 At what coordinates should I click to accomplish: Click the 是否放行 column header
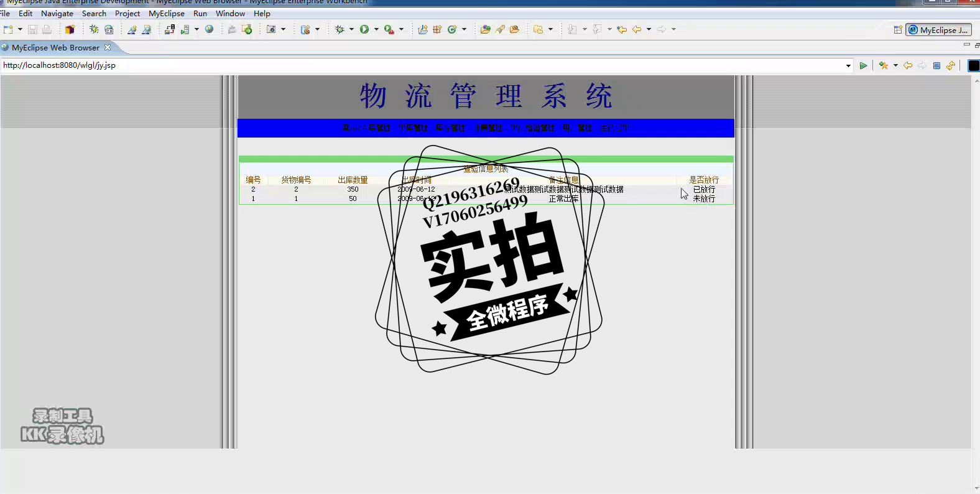click(704, 180)
